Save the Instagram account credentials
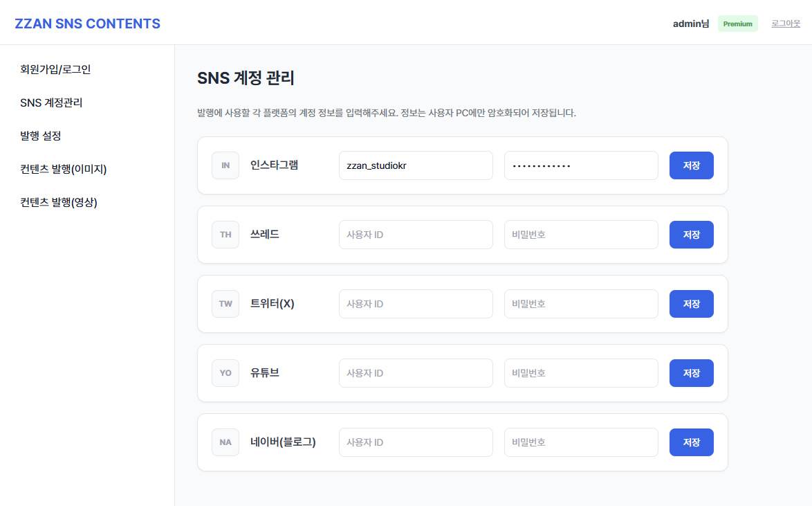 691,165
